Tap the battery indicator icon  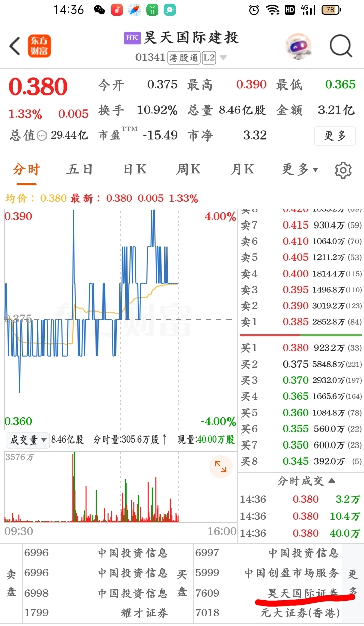(x=330, y=10)
